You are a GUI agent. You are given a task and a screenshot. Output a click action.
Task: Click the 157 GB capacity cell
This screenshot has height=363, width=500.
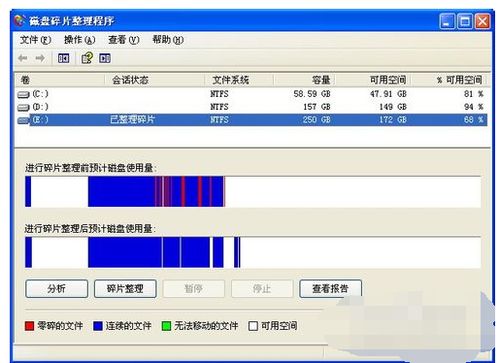[317, 107]
